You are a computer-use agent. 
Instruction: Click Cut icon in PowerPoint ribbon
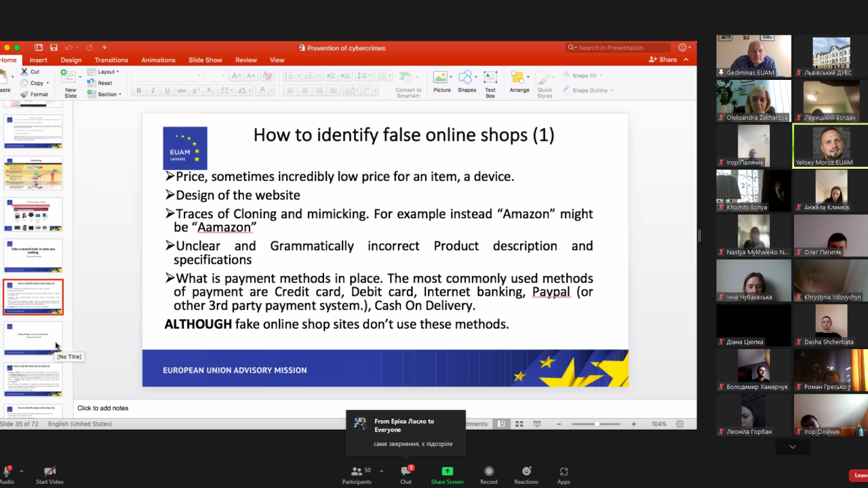24,72
